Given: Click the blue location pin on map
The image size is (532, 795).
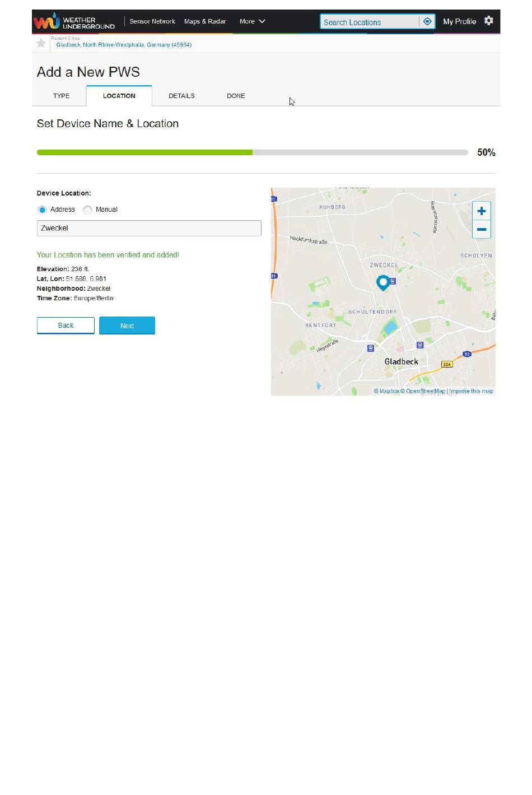Looking at the screenshot, I should coord(383,282).
